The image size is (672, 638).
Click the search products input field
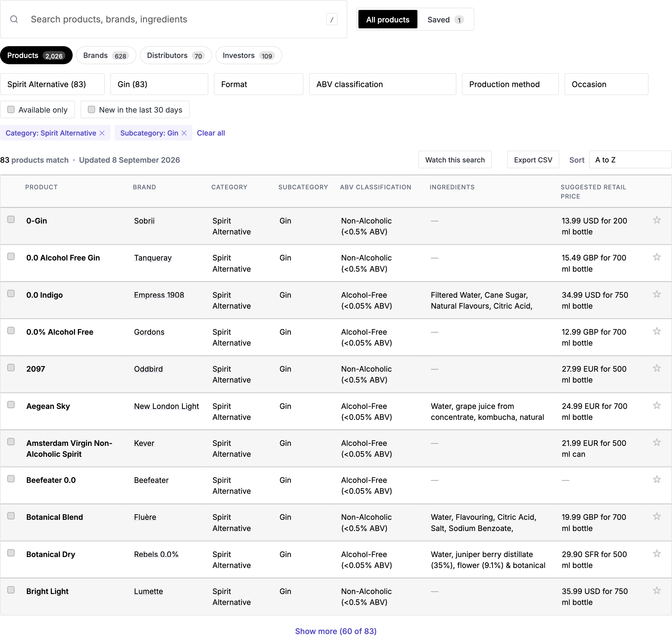click(173, 19)
